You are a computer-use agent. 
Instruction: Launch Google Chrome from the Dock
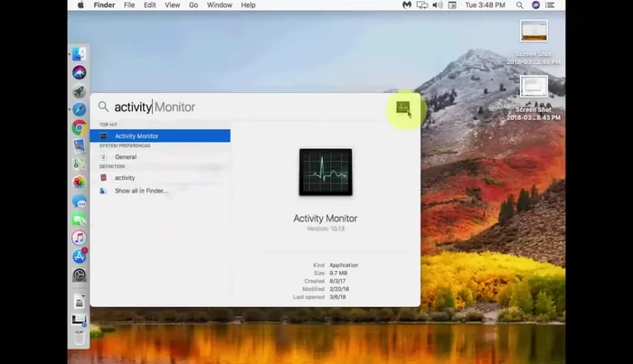click(80, 128)
